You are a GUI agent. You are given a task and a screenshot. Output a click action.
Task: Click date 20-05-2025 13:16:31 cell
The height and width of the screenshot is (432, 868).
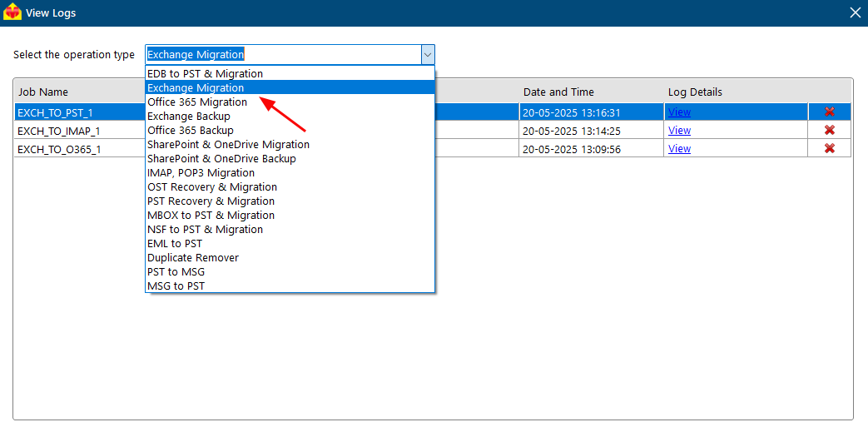(591, 112)
